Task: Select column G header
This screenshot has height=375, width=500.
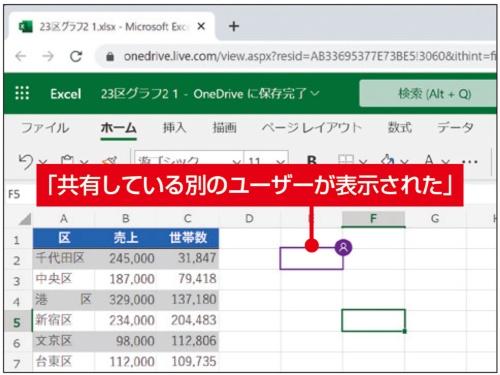Action: click(435, 219)
